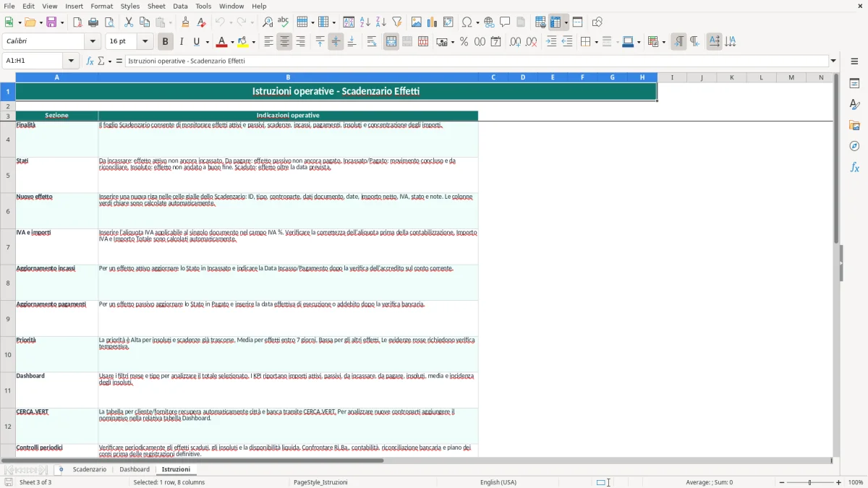
Task: Click Clear Direct Formatting icon
Action: (x=201, y=22)
